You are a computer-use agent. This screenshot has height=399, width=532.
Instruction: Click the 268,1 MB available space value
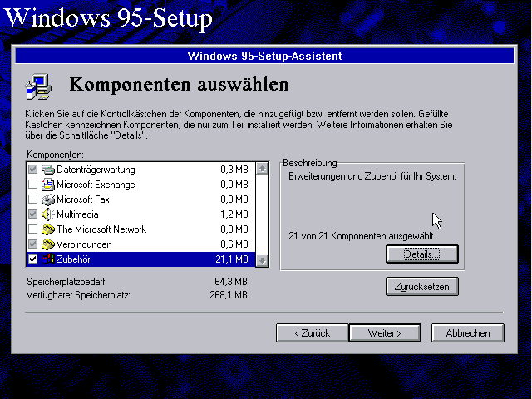tap(229, 295)
